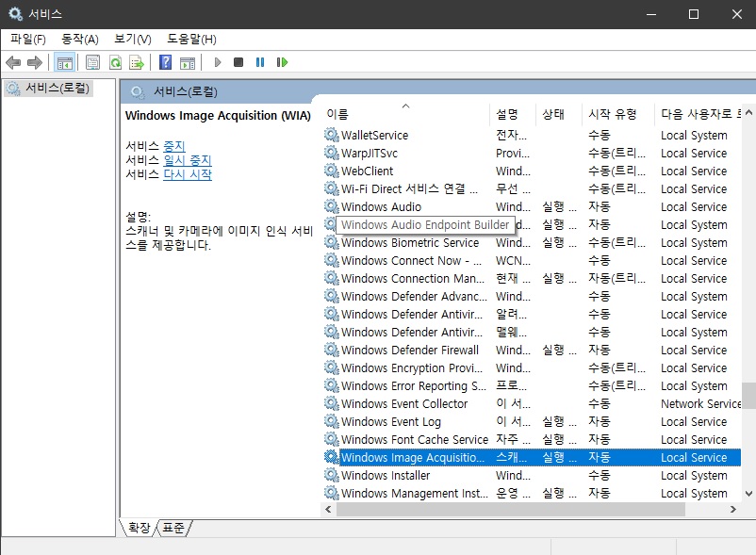Select Windows Encryption Provi... row
The height and width of the screenshot is (555, 756).
533,367
